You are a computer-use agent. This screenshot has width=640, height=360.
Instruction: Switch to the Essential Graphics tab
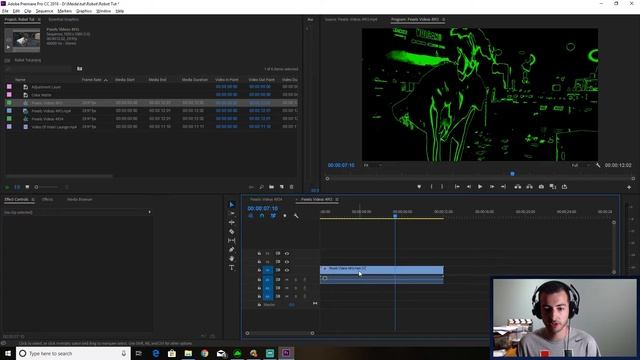(x=63, y=20)
